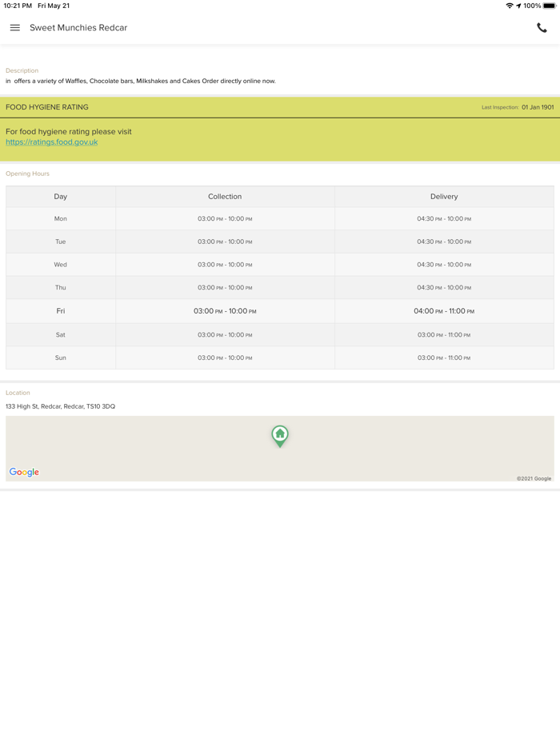
Task: Open the Google logo on the map
Action: point(24,472)
